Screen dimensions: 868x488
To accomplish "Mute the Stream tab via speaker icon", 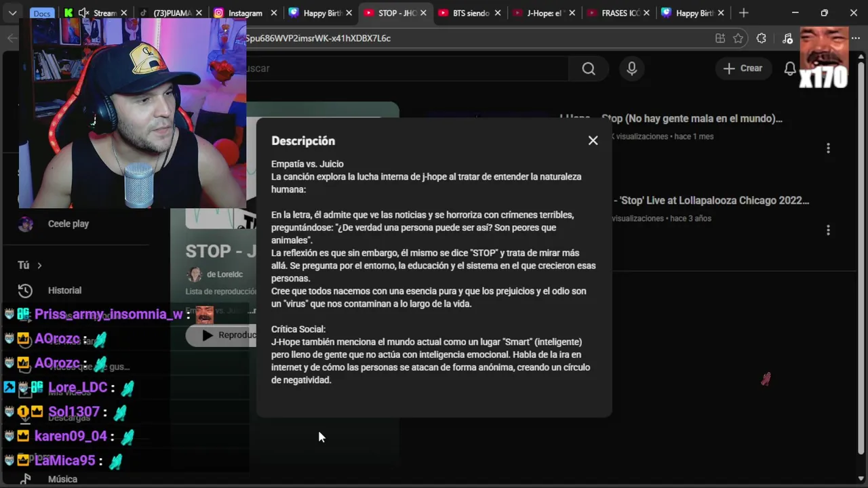I will (83, 13).
